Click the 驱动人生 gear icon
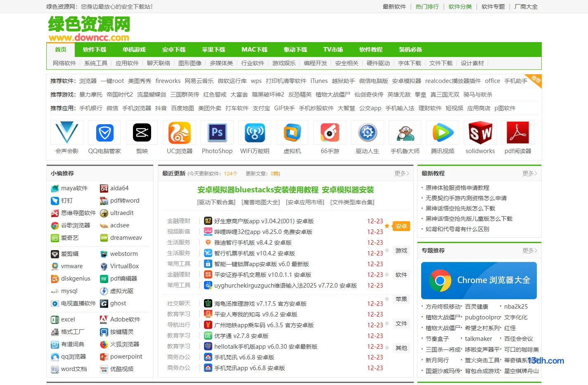 tap(367, 133)
